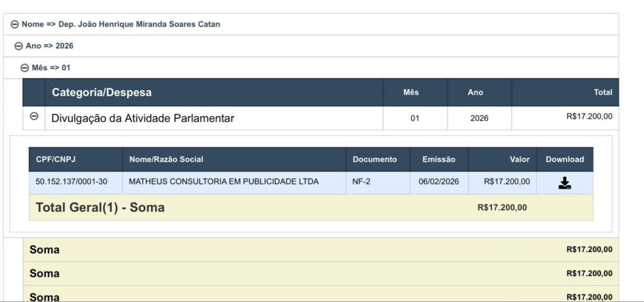Click the Emissão column header
644x302 pixels.
coord(438,159)
